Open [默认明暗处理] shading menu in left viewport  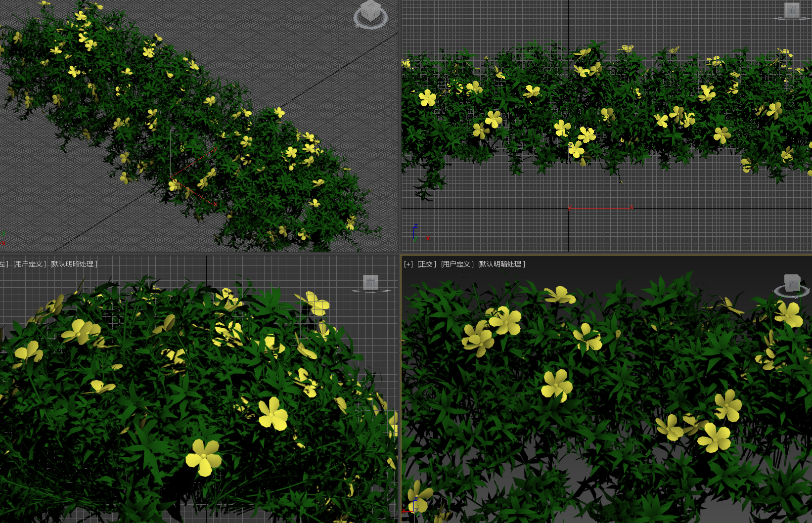(74, 264)
